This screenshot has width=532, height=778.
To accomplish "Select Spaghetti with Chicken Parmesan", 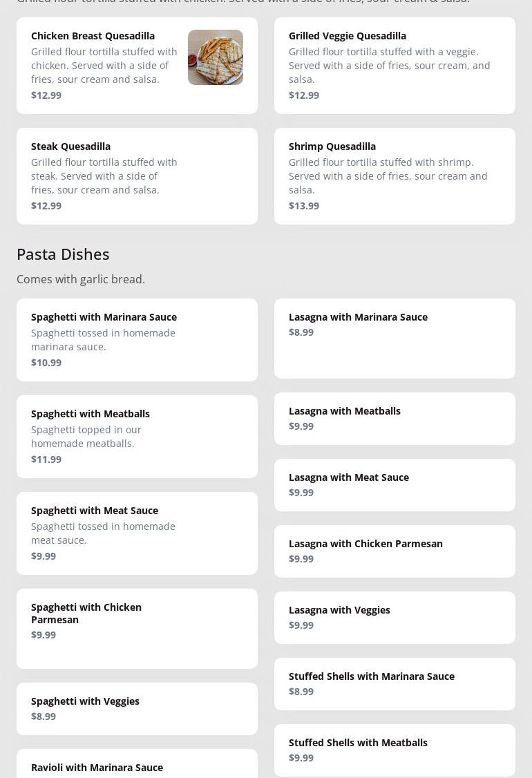I will (137, 628).
